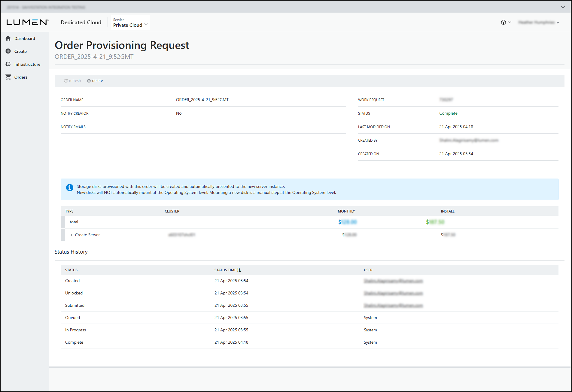Click Notify Creator value No
The height and width of the screenshot is (392, 572).
[x=179, y=113]
